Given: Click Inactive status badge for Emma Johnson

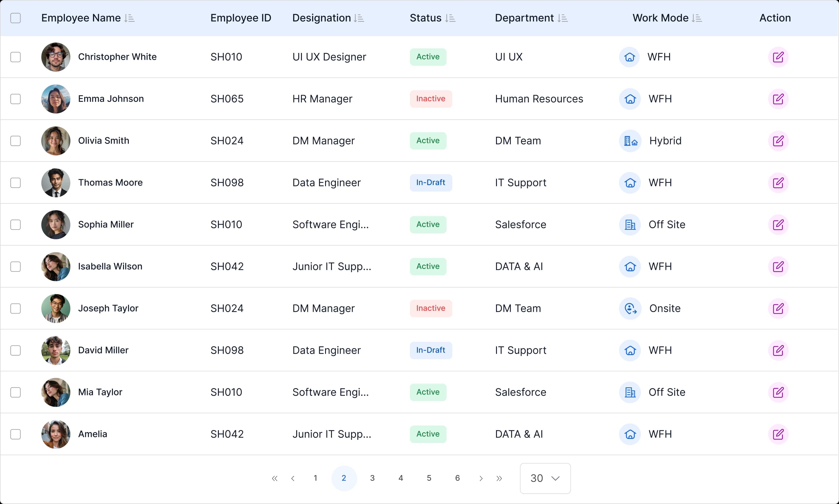Looking at the screenshot, I should [x=430, y=99].
